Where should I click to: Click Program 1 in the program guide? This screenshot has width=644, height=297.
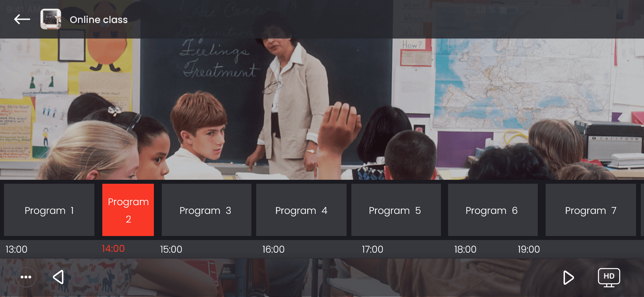pos(49,210)
